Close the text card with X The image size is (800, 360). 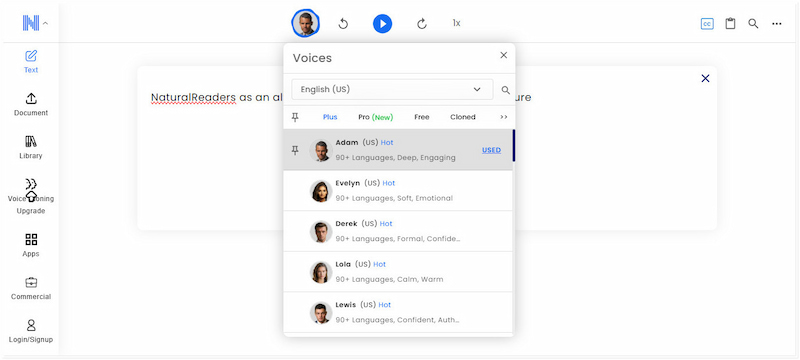point(705,79)
